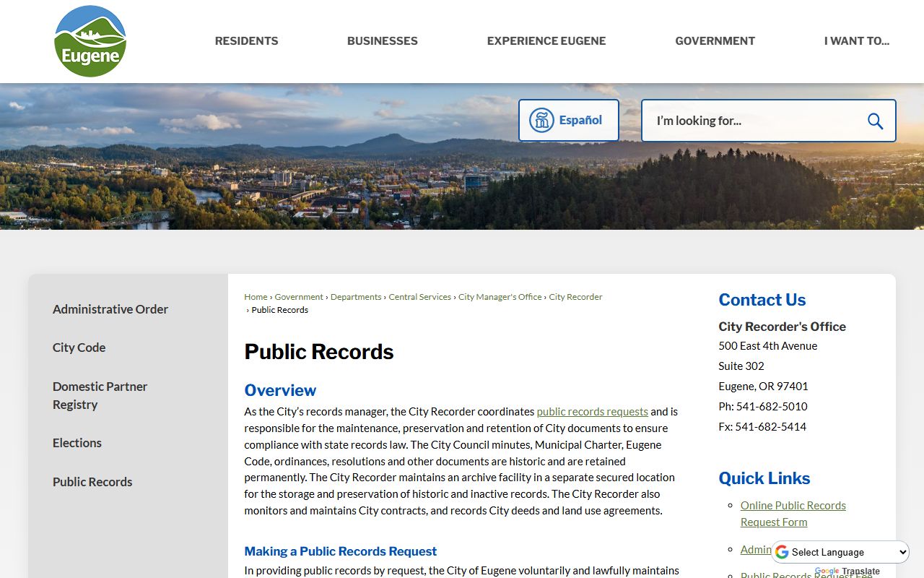Select Public Records in the sidebar
The image size is (924, 578).
[x=92, y=482]
